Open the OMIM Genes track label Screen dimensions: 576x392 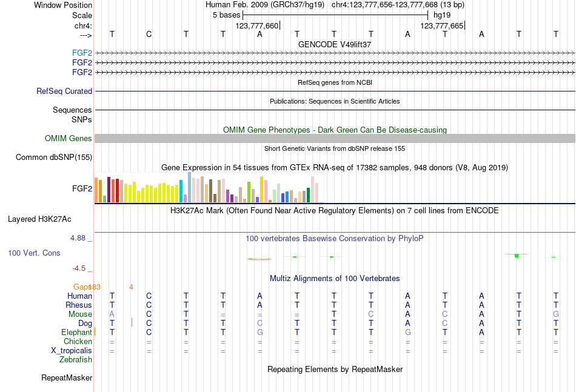tap(68, 138)
